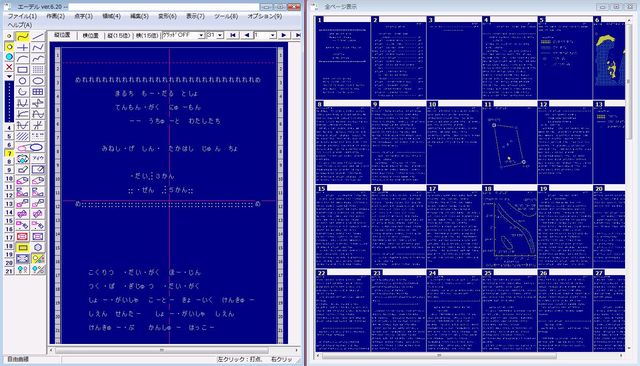Select the circle drawing tool
Image resolution: width=640 pixels, height=366 pixels.
(x=23, y=81)
